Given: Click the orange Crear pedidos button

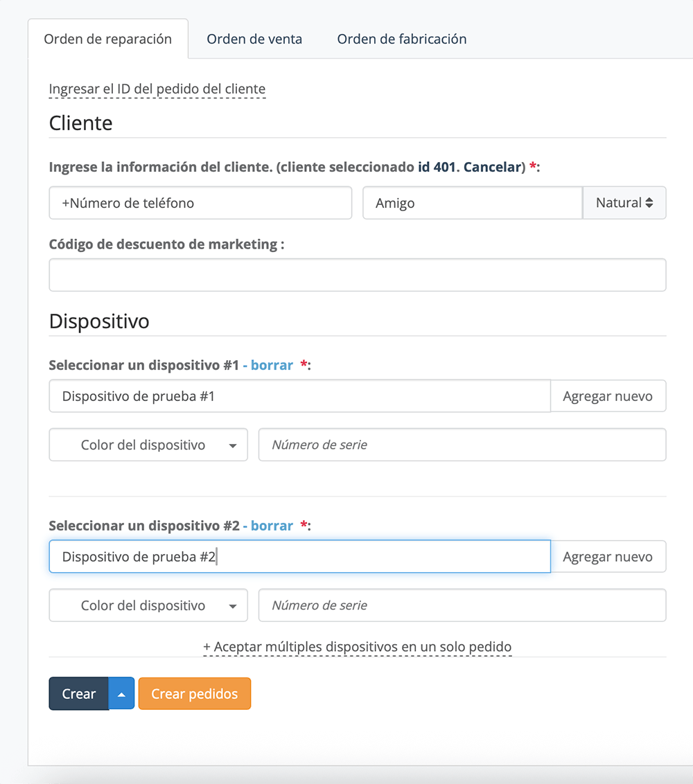Looking at the screenshot, I should tap(195, 693).
